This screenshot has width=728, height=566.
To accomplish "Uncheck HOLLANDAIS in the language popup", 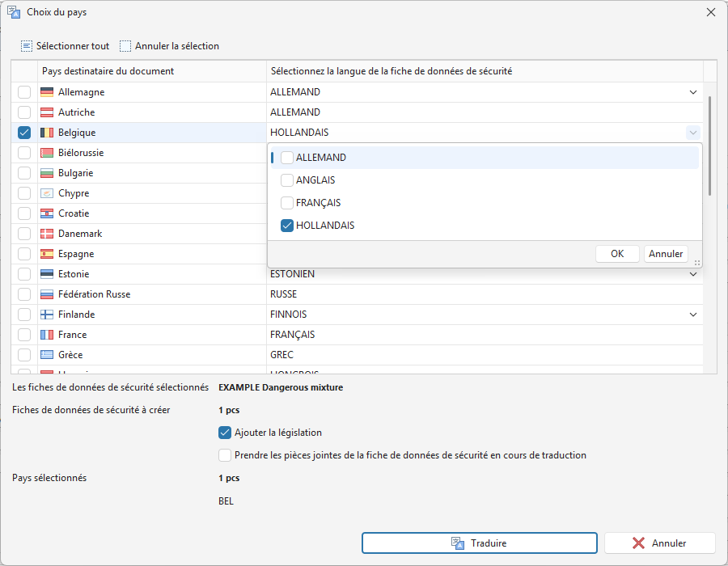I will pyautogui.click(x=287, y=226).
